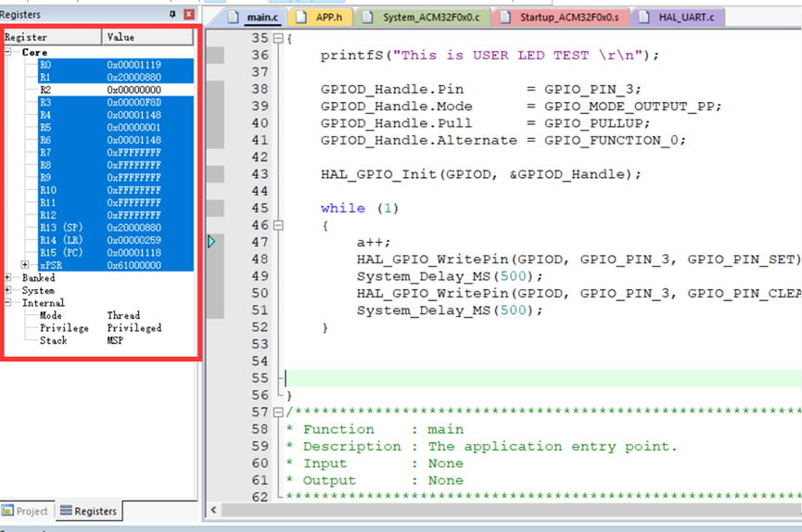The width and height of the screenshot is (802, 532).
Task: Switch to the Project panel tab
Action: 26,511
